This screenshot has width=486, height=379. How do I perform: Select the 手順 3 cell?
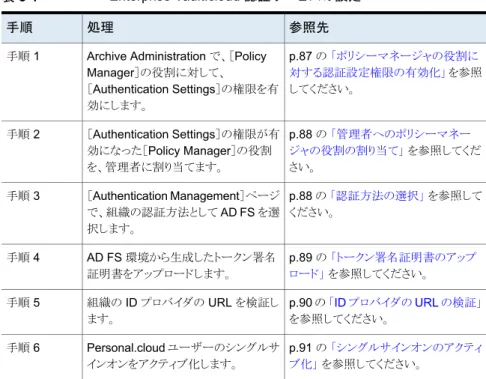pos(42,213)
